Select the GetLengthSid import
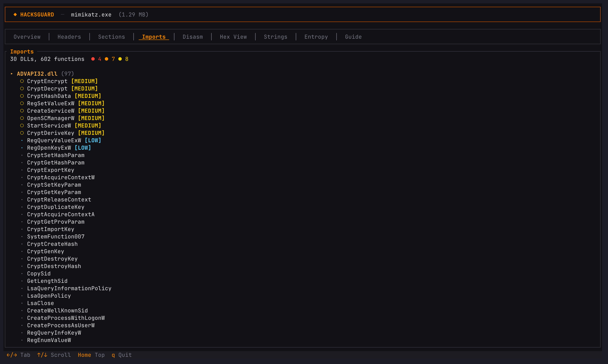The height and width of the screenshot is (364, 608). tap(47, 281)
